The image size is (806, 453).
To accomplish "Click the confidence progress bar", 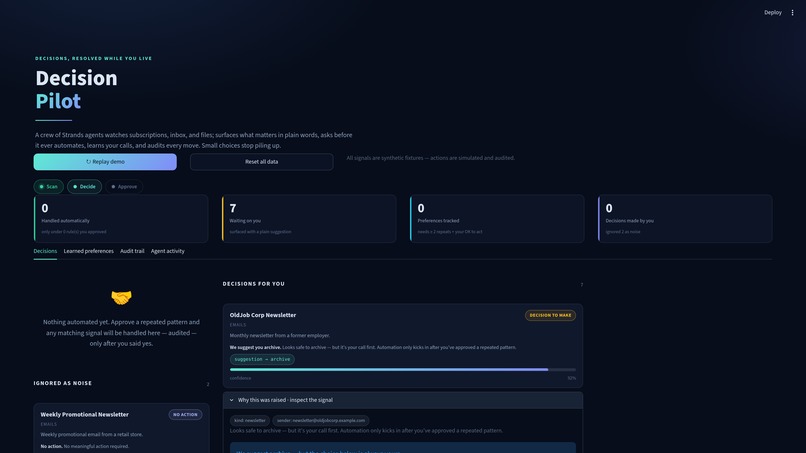I will [402, 370].
